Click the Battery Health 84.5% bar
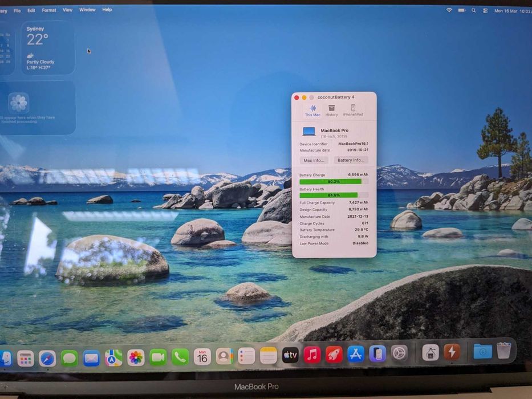532x399 pixels. tap(334, 195)
